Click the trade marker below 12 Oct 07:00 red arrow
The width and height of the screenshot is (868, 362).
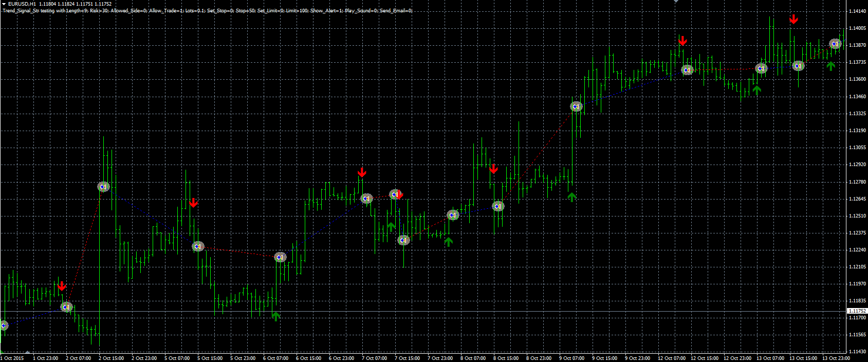pyautogui.click(x=687, y=70)
